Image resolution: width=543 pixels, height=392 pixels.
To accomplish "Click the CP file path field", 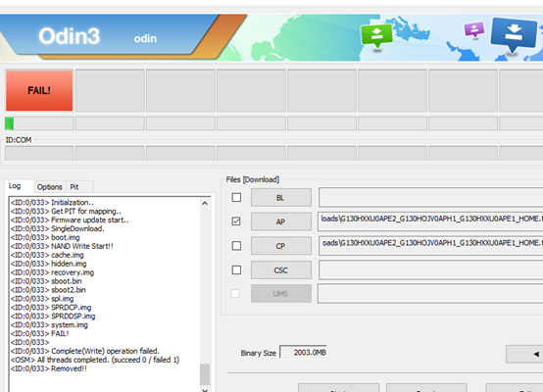I will [x=430, y=246].
